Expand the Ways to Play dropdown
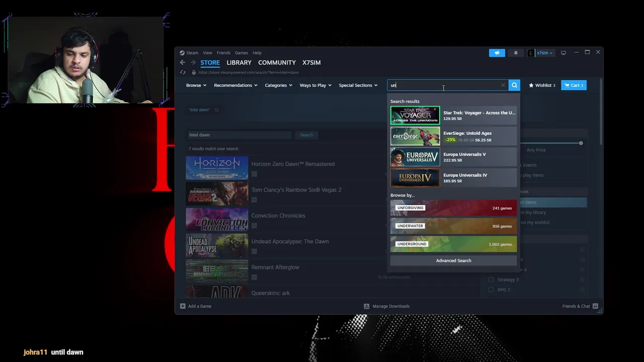This screenshot has width=644, height=362. click(x=315, y=85)
